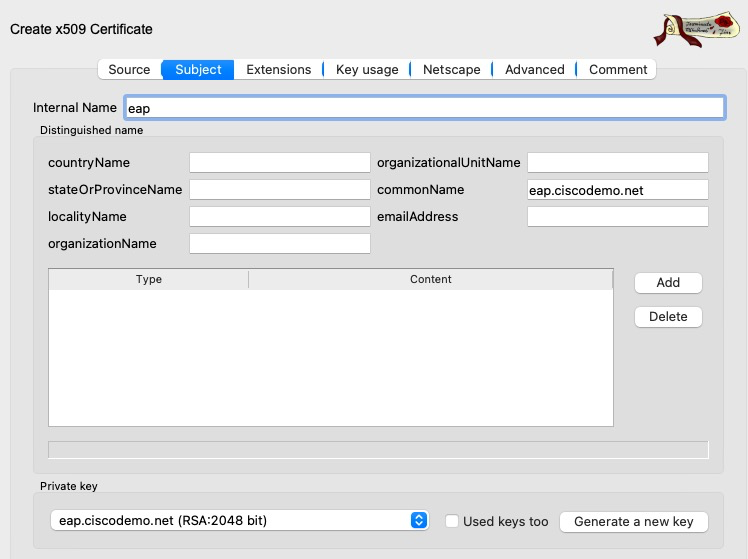The width and height of the screenshot is (748, 559).
Task: Click the empty bar below the table
Action: click(378, 450)
